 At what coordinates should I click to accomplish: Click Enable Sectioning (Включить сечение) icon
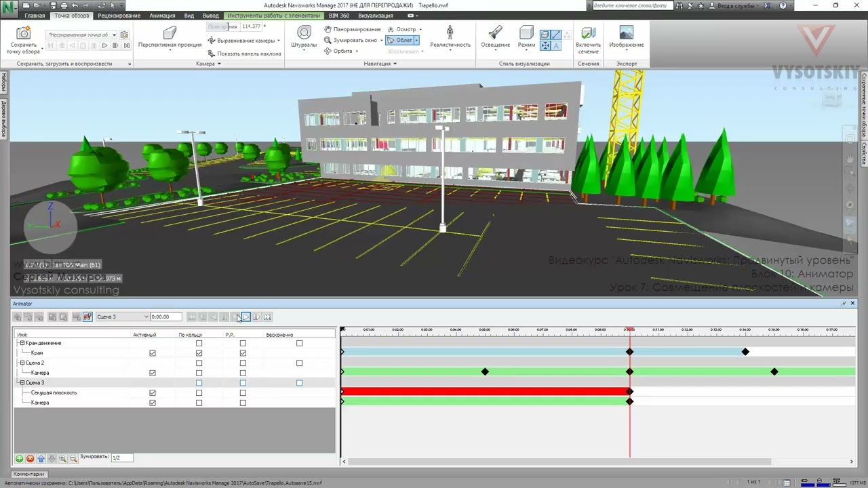[588, 33]
